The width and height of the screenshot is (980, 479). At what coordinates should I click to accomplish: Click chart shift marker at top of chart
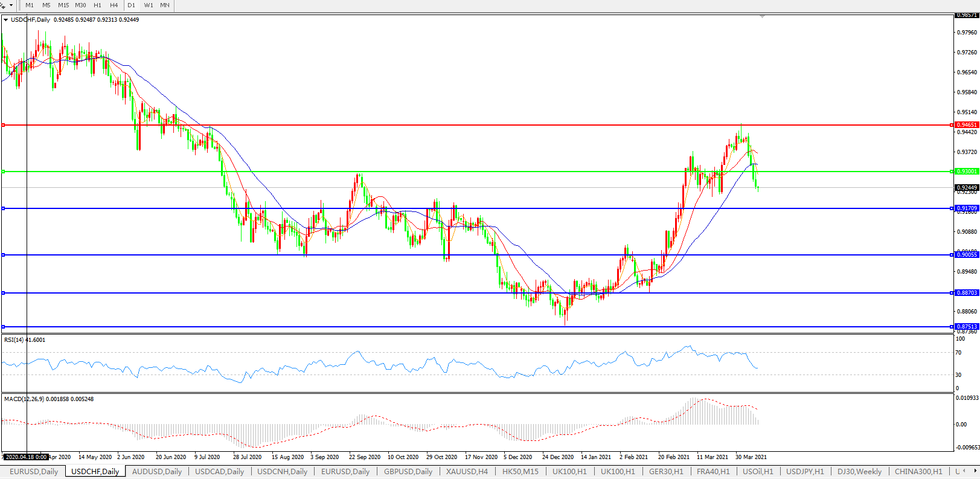point(763,16)
